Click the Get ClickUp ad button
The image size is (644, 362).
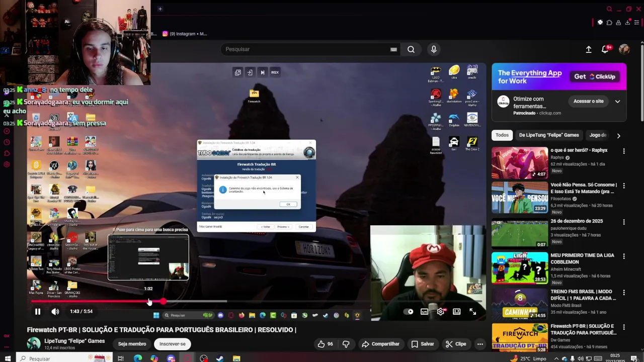tap(595, 76)
